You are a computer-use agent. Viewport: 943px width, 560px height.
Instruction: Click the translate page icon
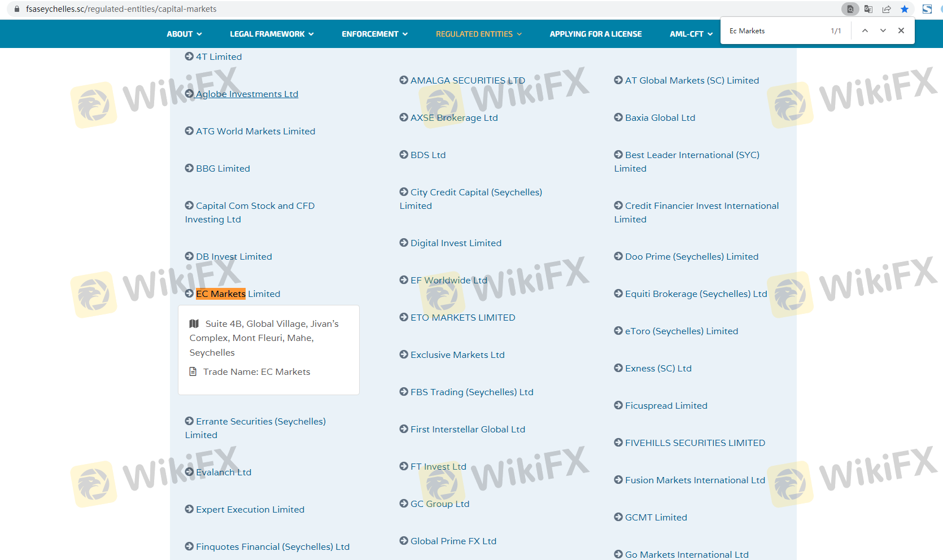pyautogui.click(x=868, y=9)
